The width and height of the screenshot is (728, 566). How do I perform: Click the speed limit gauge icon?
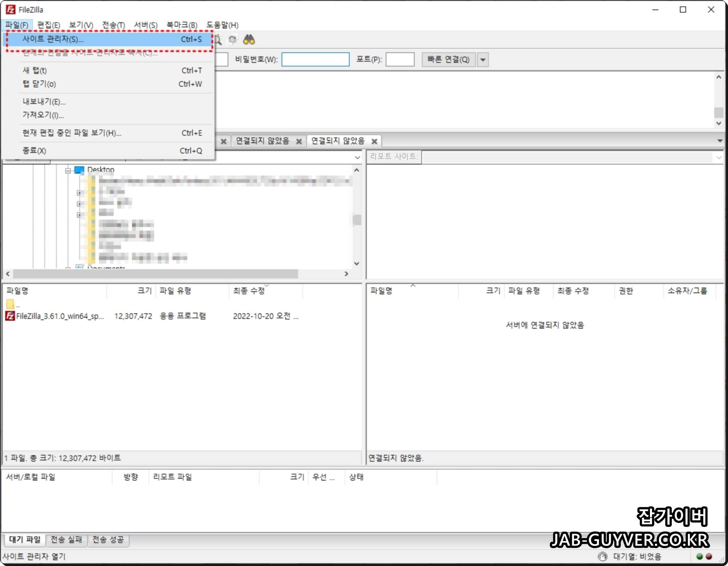[x=603, y=557]
